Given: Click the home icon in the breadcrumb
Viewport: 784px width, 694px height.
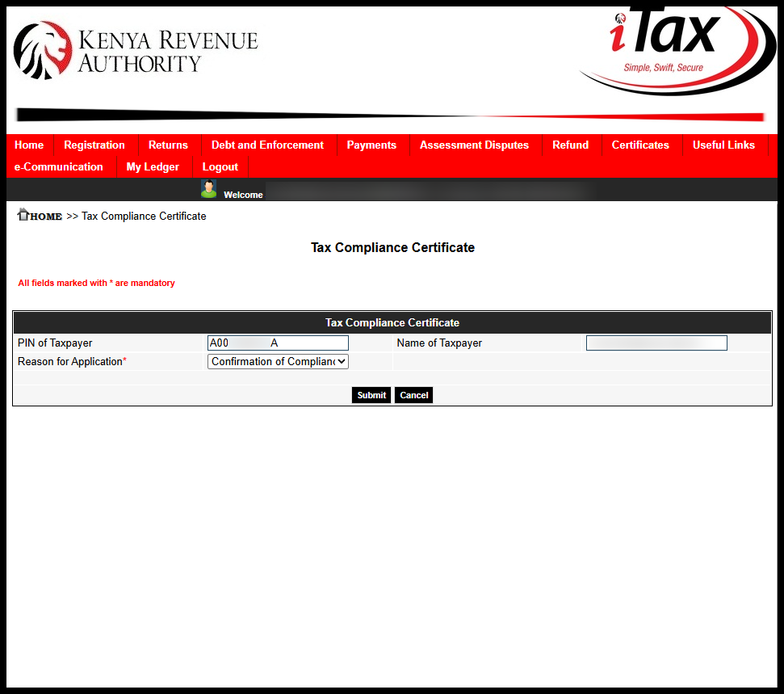Looking at the screenshot, I should pos(23,214).
